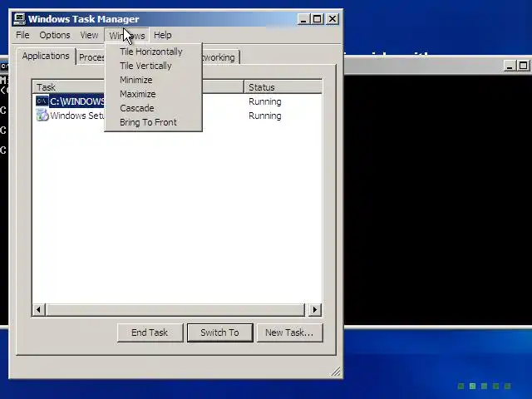The height and width of the screenshot is (399, 532).
Task: Click the left arrow of horizontal scrollbar
Action: 39,309
